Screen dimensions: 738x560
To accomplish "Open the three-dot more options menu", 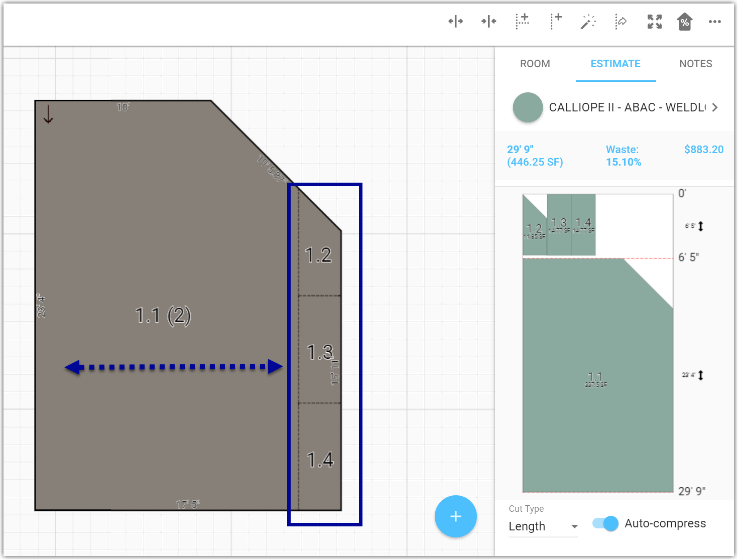I will tap(715, 22).
